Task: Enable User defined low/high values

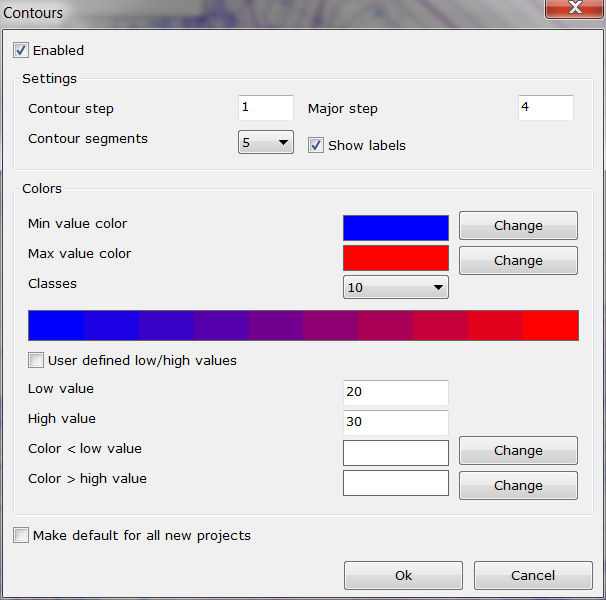Action: (x=36, y=360)
